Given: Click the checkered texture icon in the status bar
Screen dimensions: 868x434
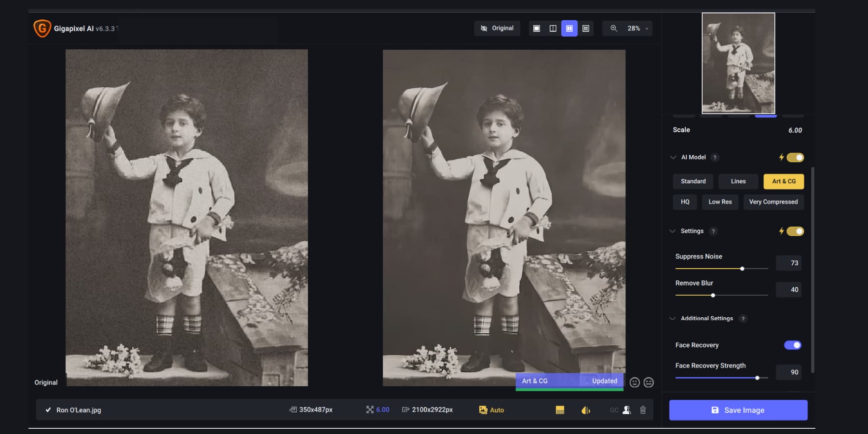Looking at the screenshot, I should (559, 410).
